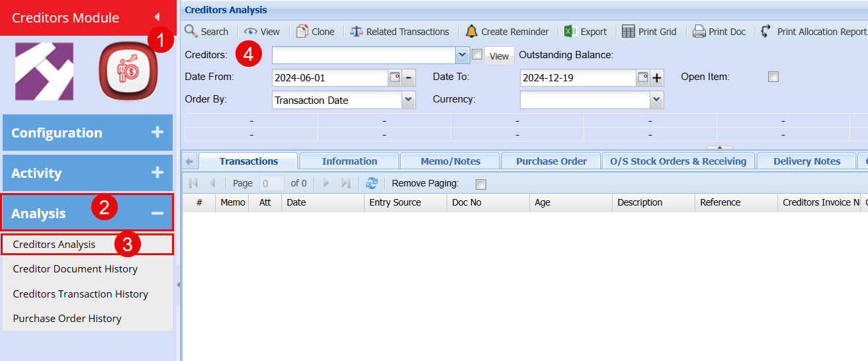Collapse the filter panel with the small arrow
The image size is (868, 361).
coord(720,147)
